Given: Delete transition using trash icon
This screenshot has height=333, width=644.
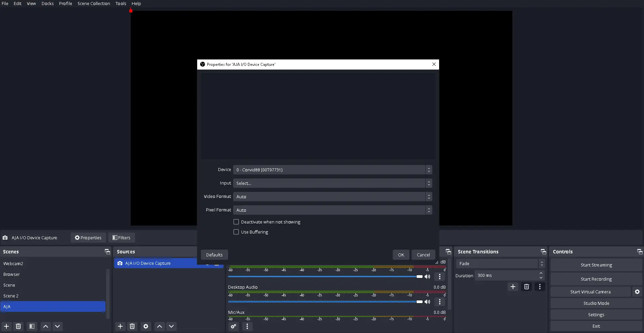Looking at the screenshot, I should pyautogui.click(x=526, y=287).
